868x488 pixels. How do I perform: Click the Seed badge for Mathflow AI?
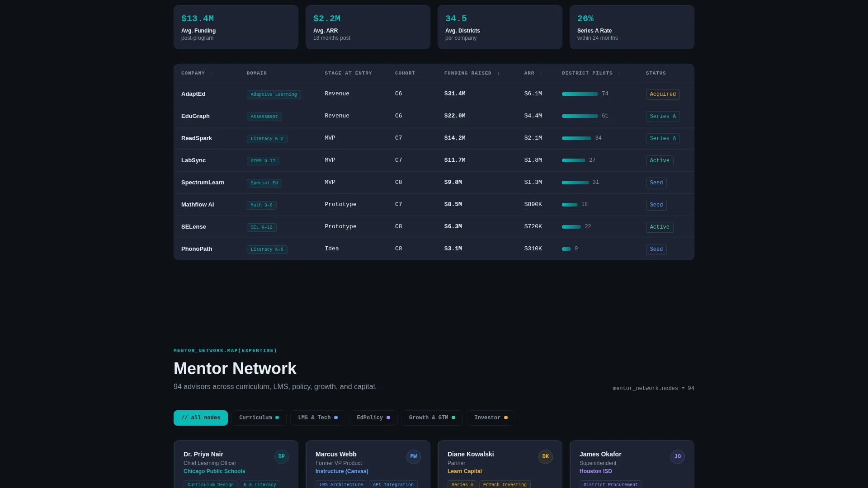pos(656,205)
